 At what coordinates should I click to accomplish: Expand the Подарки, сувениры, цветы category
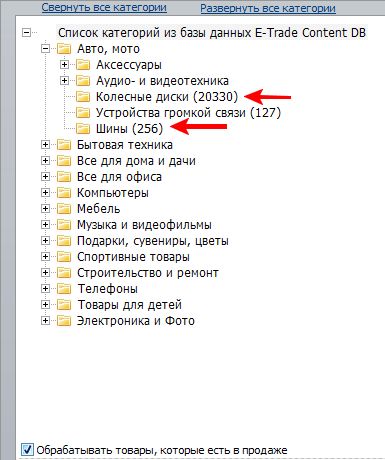click(45, 241)
